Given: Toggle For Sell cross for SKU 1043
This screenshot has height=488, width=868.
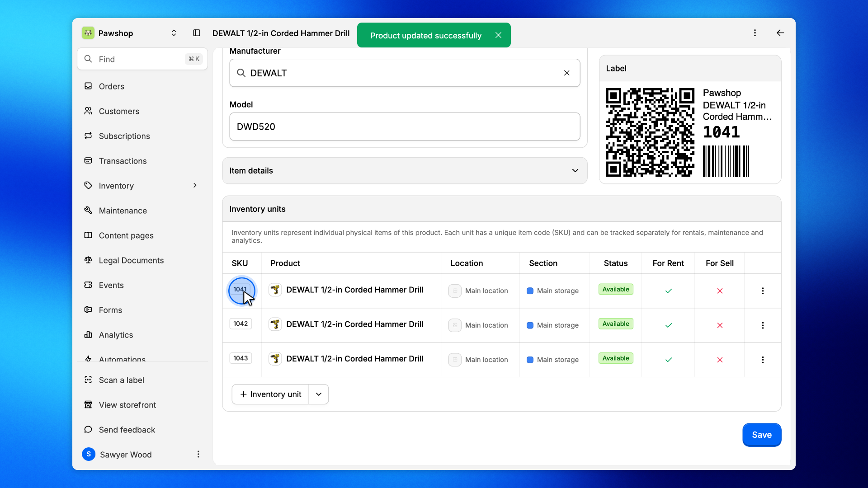Looking at the screenshot, I should click(x=720, y=360).
